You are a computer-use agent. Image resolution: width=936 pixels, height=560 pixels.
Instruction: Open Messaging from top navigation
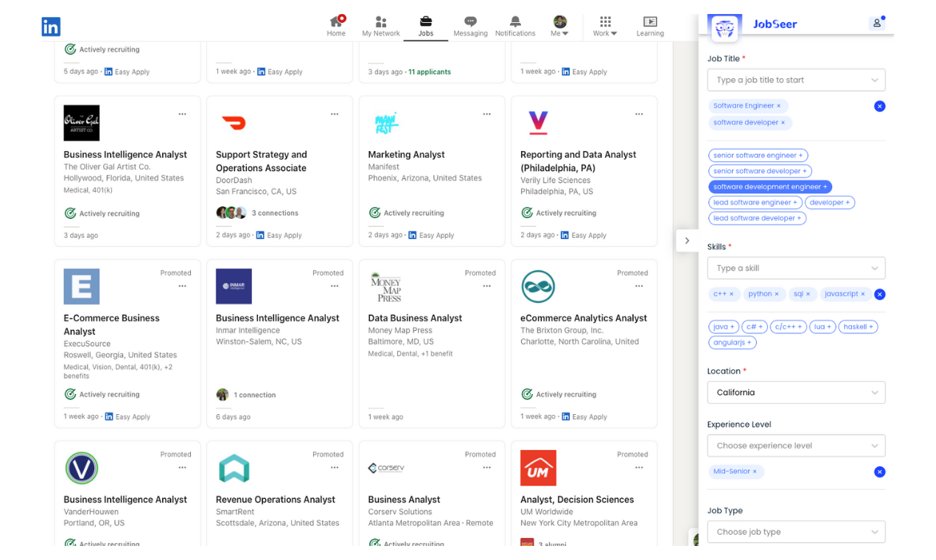(x=470, y=26)
